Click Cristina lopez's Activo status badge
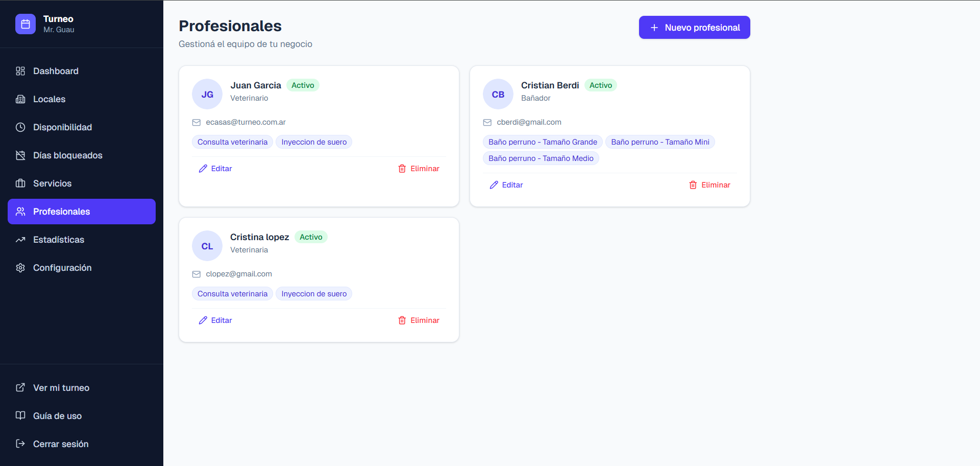The image size is (980, 466). click(311, 237)
